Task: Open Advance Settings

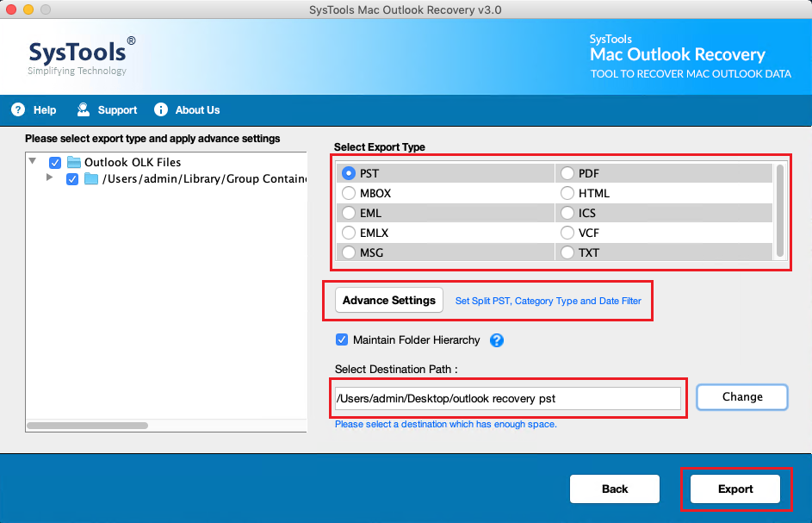Action: tap(389, 300)
